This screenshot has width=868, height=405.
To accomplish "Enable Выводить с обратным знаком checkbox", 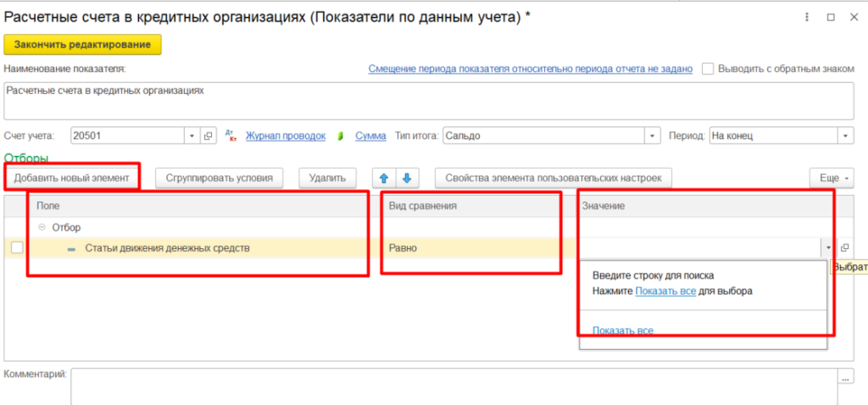I will pos(708,69).
